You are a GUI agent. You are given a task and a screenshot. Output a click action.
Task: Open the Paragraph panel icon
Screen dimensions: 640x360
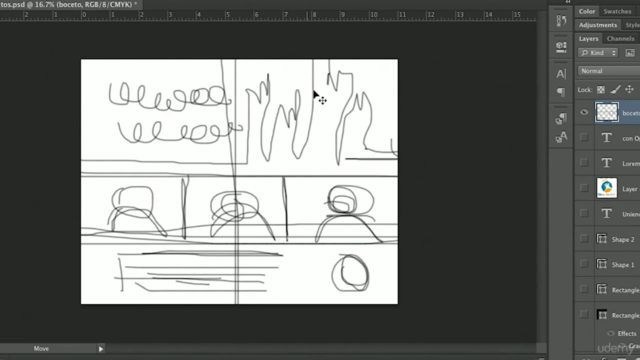point(561,92)
